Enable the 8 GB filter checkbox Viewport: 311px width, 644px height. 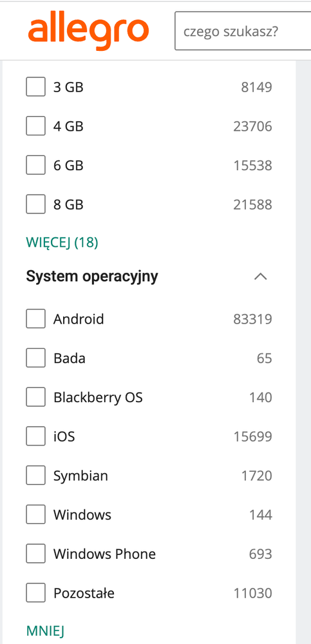point(35,204)
